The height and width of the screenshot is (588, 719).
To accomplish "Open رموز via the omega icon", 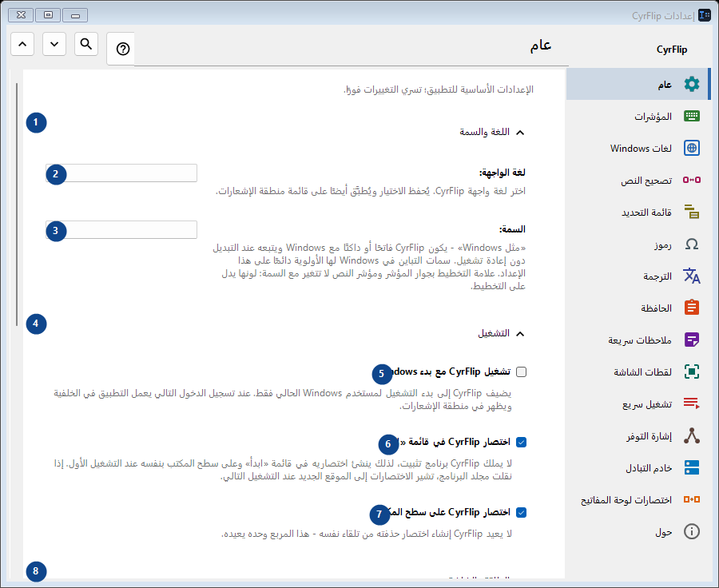I will click(x=692, y=244).
